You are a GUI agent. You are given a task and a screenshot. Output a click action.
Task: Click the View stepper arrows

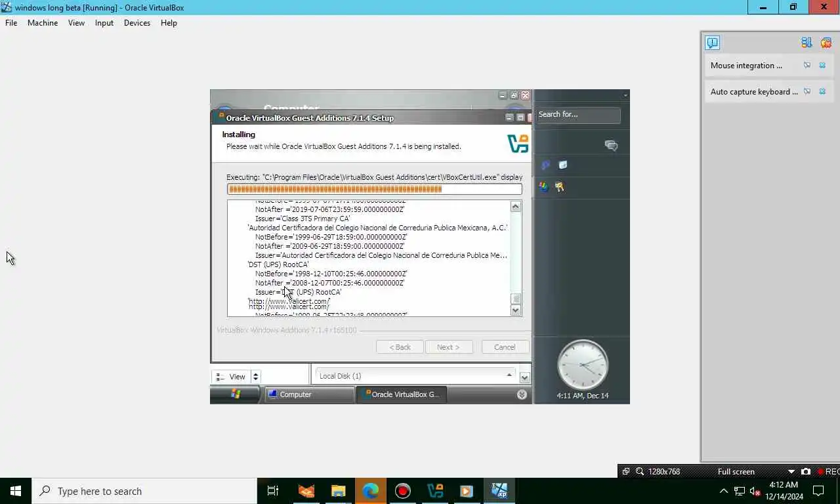[256, 377]
